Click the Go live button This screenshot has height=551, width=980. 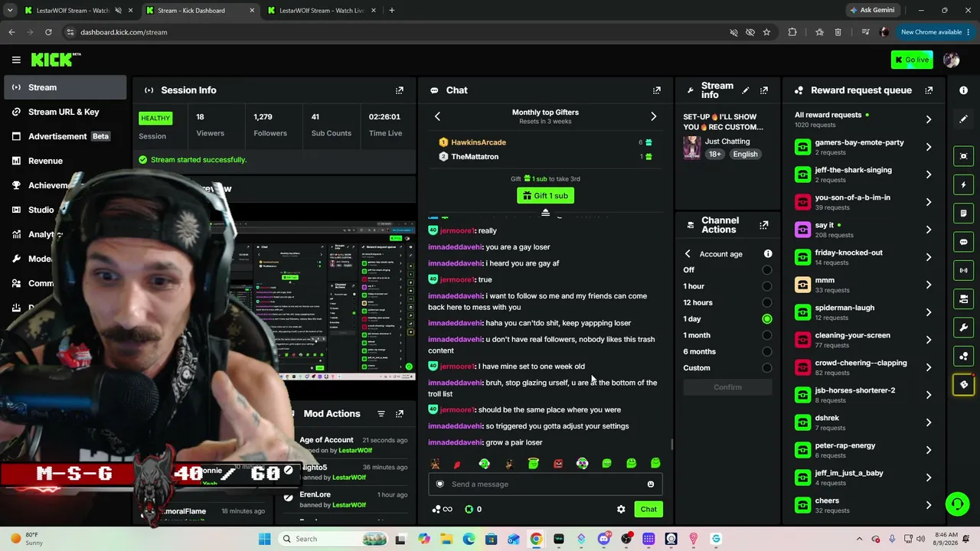(912, 60)
